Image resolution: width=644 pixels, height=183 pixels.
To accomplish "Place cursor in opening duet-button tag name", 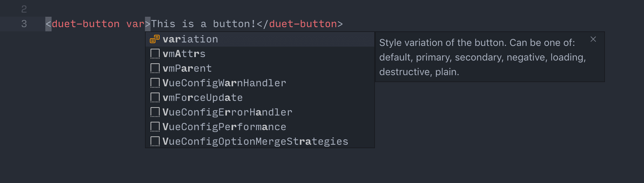I will 86,24.
